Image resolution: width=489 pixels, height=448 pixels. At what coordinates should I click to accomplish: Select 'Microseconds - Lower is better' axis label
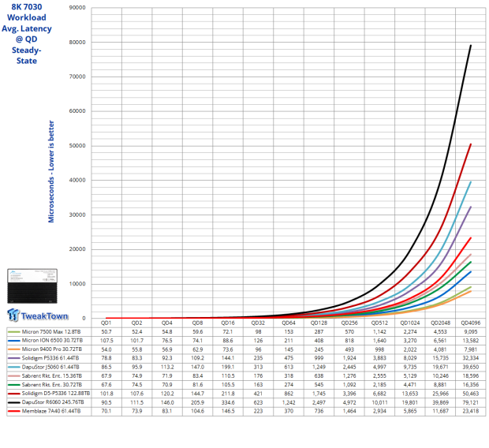tap(50, 171)
